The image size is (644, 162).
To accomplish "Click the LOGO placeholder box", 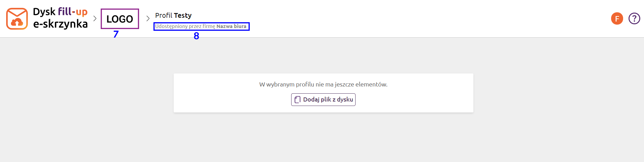I will click(x=120, y=19).
